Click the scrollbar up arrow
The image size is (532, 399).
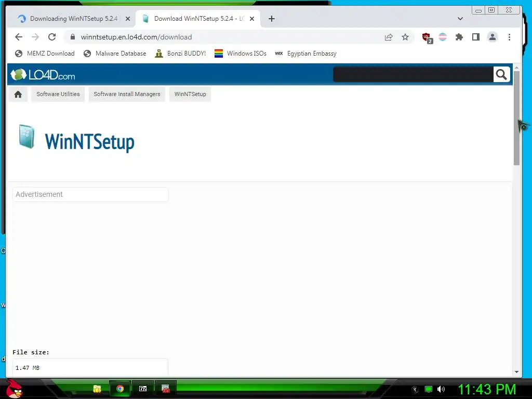point(516,68)
